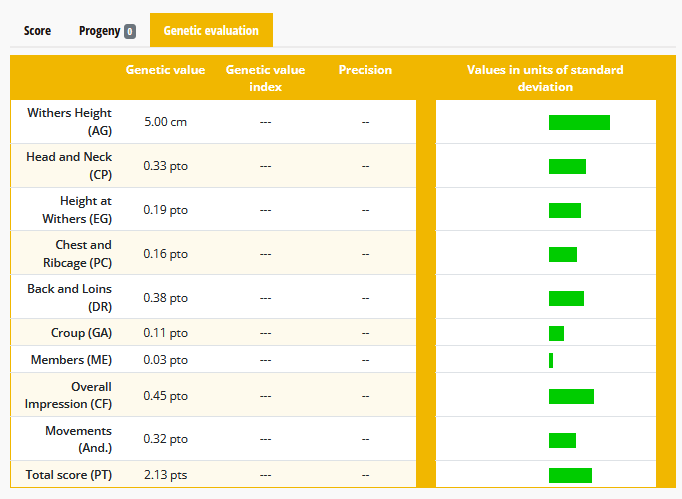Click the small green bar for Members (ME)
Viewport: 682px width, 499px height.
[551, 360]
